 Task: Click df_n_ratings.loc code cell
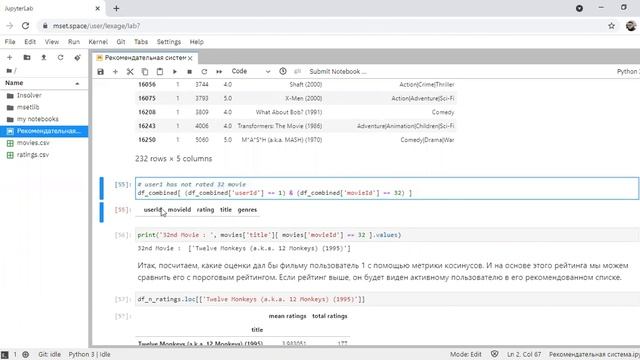pyautogui.click(x=388, y=299)
